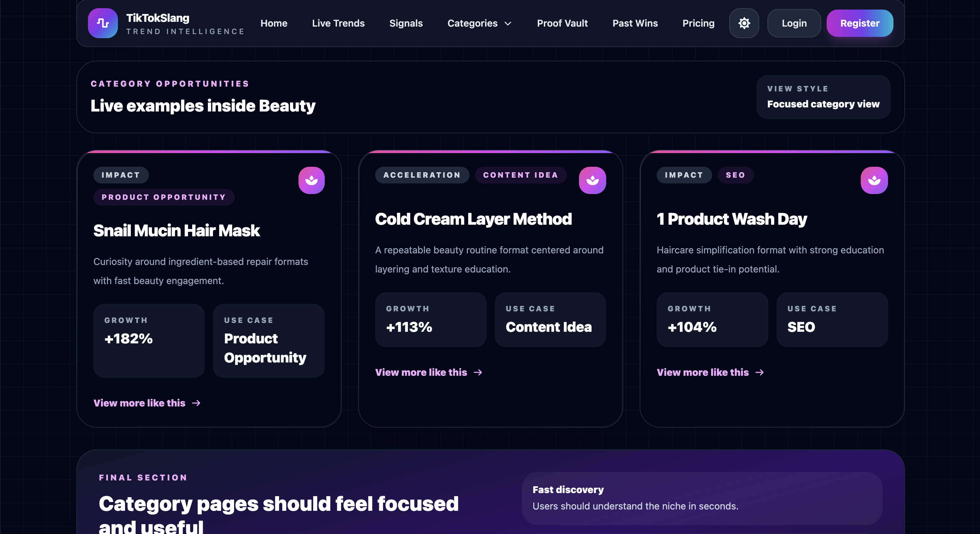Click the Login button
This screenshot has height=534, width=980.
(794, 23)
